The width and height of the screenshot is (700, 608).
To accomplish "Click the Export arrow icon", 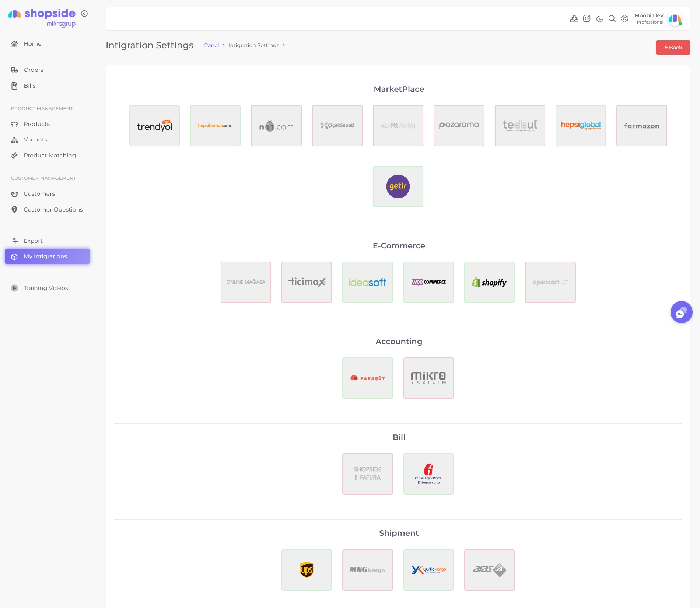I will click(14, 241).
